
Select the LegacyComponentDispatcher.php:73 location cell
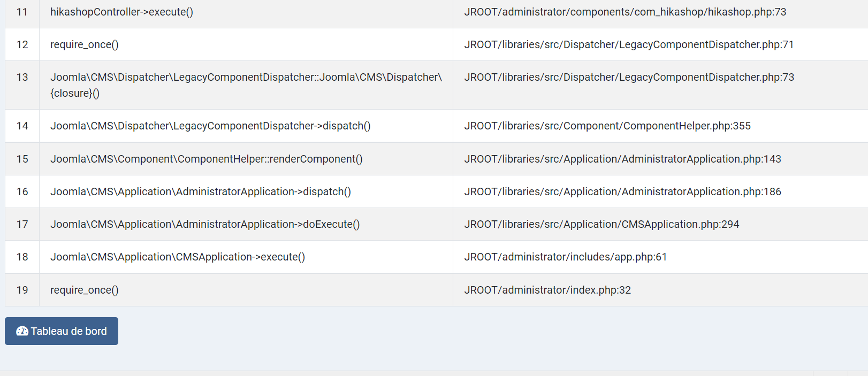(x=629, y=77)
